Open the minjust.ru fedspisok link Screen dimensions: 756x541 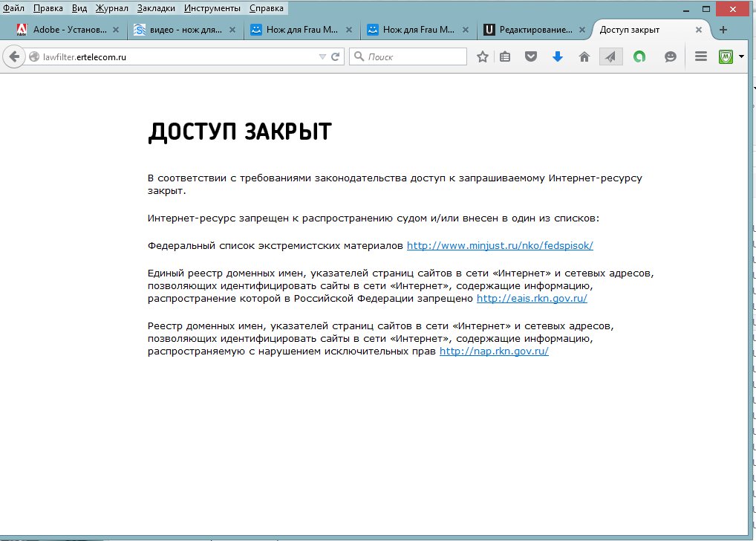(x=500, y=245)
